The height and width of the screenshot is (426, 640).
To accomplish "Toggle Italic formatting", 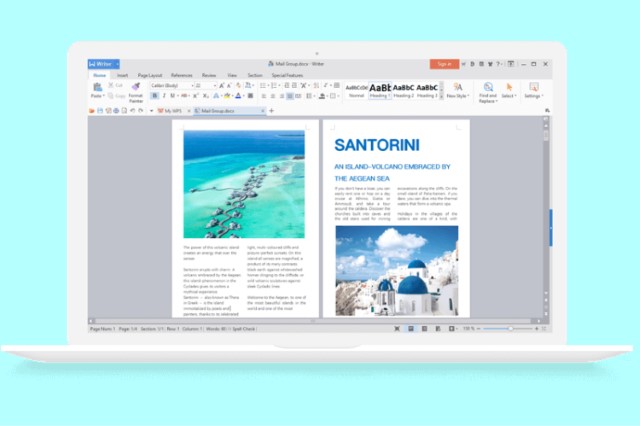I will 164,96.
